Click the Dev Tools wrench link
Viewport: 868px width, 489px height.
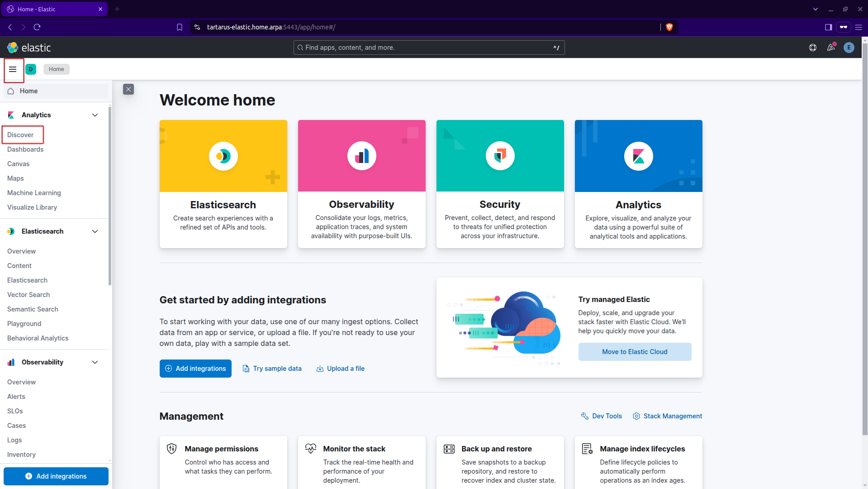601,416
